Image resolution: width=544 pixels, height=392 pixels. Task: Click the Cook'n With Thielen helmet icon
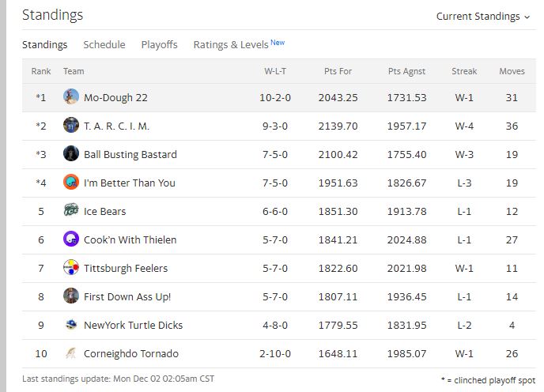(71, 239)
